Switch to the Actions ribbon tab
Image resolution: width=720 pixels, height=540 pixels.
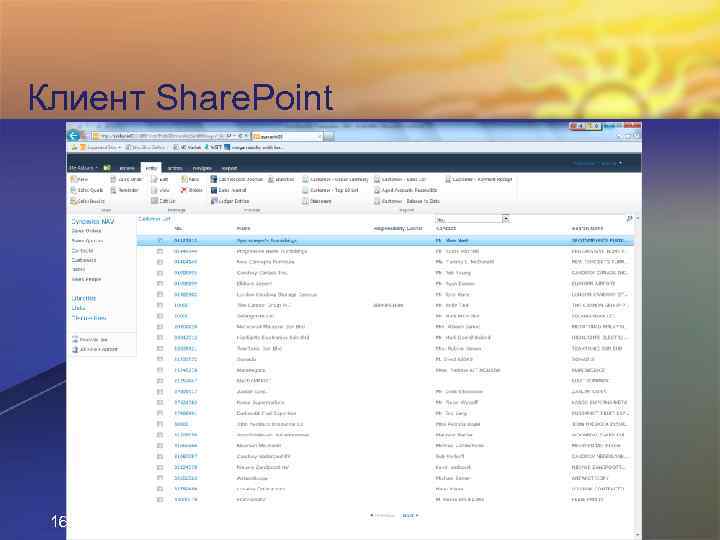pos(175,168)
